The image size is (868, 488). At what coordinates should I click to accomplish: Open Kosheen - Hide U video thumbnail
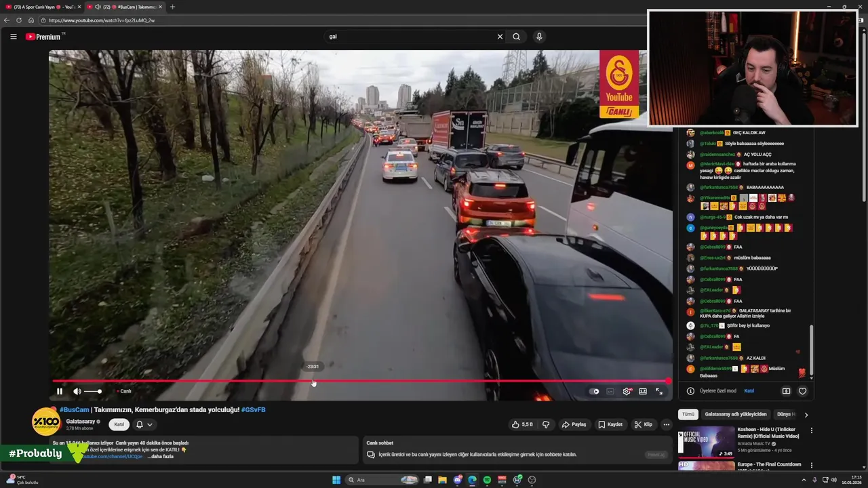tap(706, 441)
